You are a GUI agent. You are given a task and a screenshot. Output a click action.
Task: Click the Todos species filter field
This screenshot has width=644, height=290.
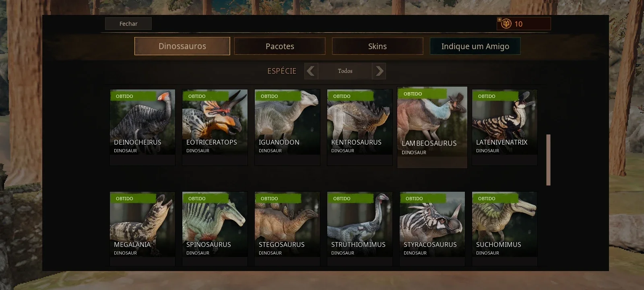point(345,71)
